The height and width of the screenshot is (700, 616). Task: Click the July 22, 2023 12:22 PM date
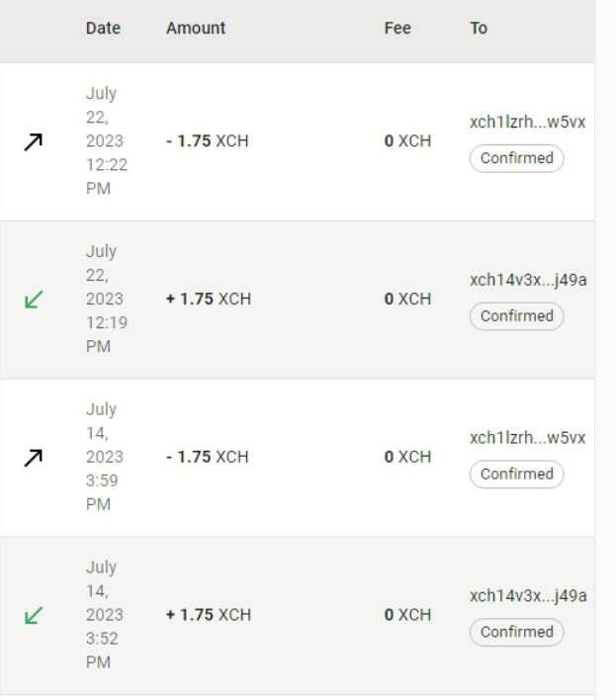(x=106, y=141)
